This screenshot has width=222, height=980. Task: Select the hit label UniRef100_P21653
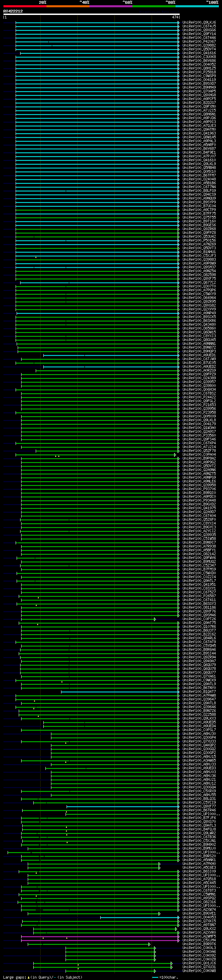coord(199,405)
